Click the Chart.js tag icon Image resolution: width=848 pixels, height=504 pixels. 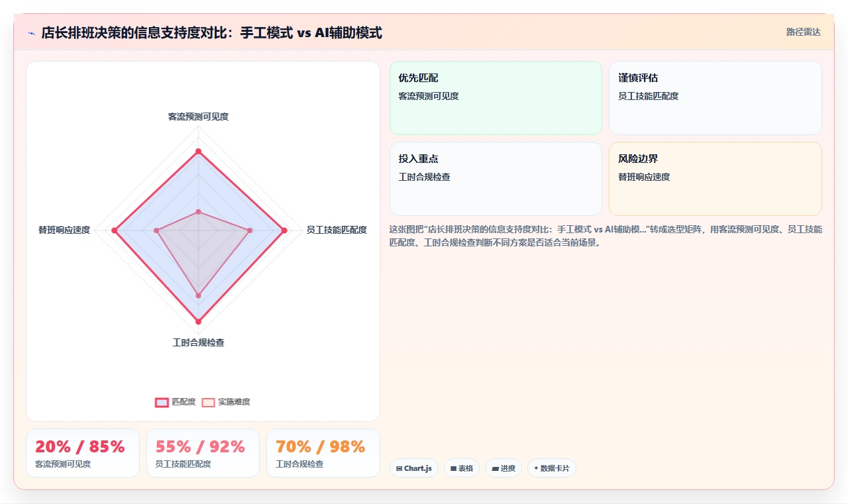point(399,468)
